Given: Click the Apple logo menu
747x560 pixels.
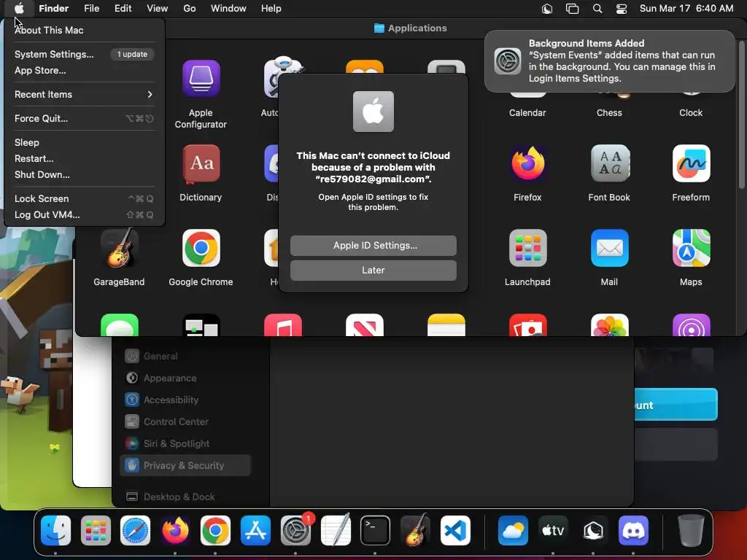Looking at the screenshot, I should (19, 9).
